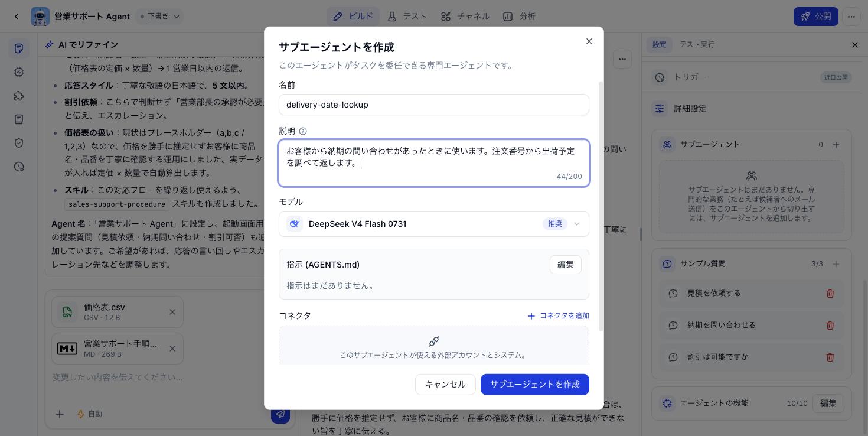
Task: Open the 分析 tab
Action: tap(520, 17)
